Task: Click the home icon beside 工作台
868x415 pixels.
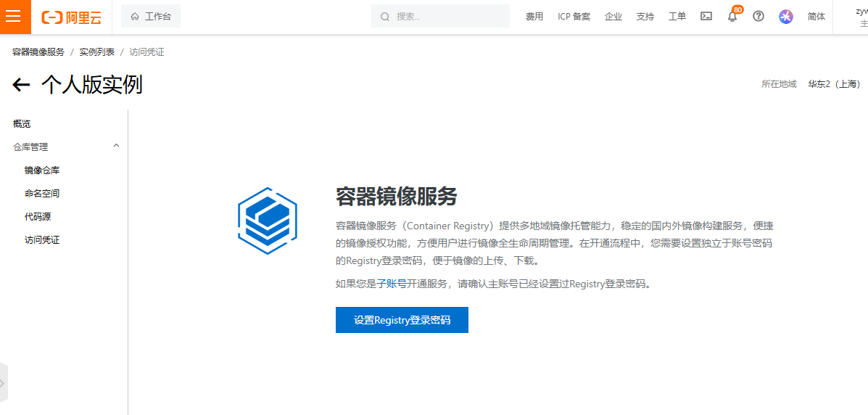Action: pyautogui.click(x=135, y=17)
